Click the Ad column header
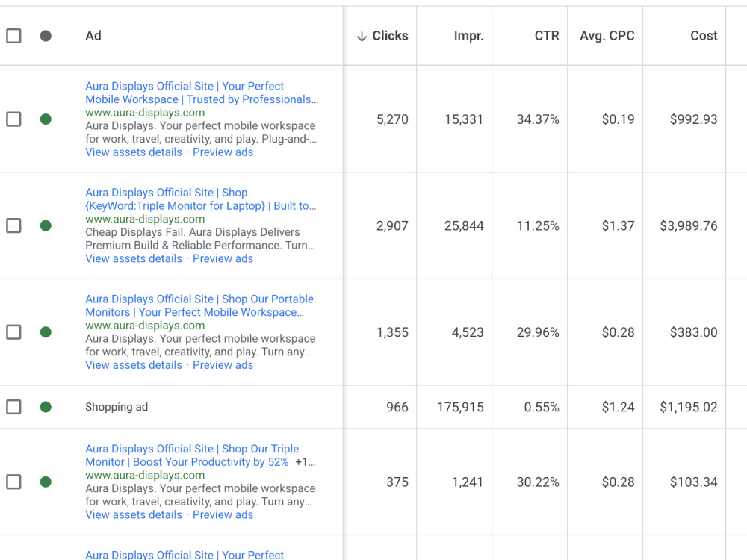 coord(93,36)
